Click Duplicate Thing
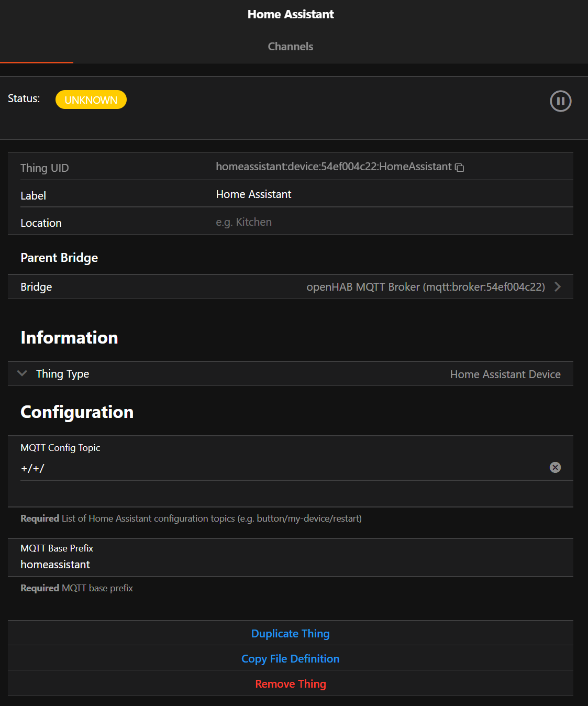588x706 pixels. [x=290, y=634]
